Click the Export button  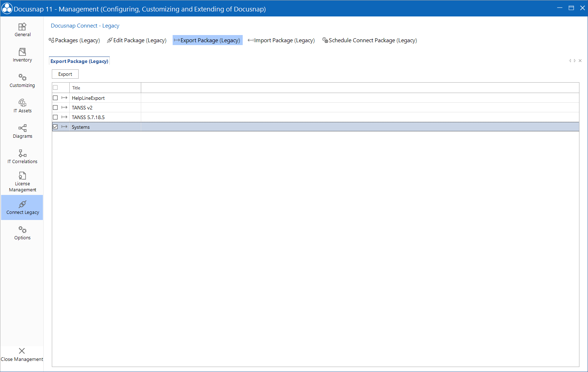click(x=65, y=74)
